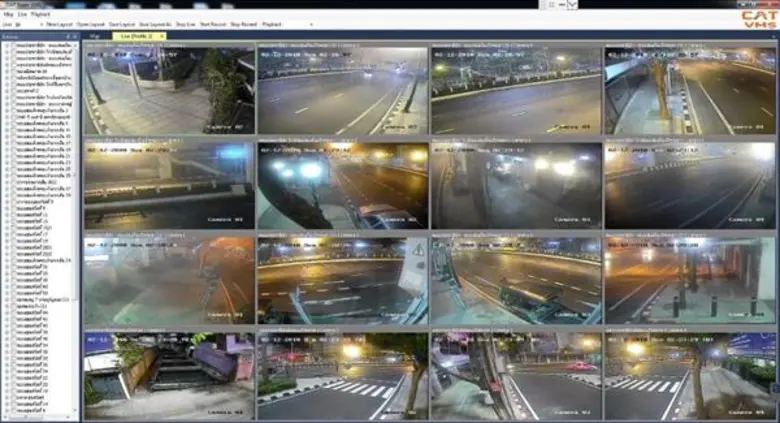Click Stop Record in the toolbar
The height and width of the screenshot is (423, 780).
click(243, 24)
